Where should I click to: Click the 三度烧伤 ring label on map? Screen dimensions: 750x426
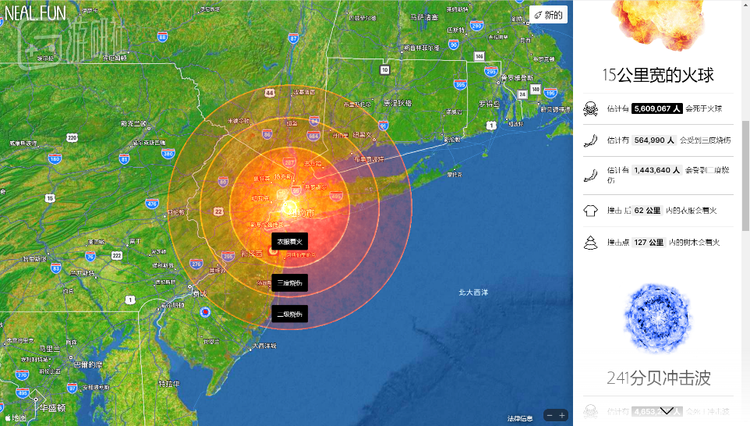pos(290,283)
